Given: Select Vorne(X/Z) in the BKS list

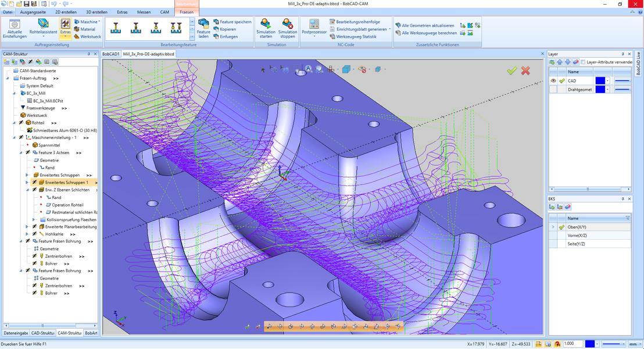Looking at the screenshot, I should (x=577, y=236).
